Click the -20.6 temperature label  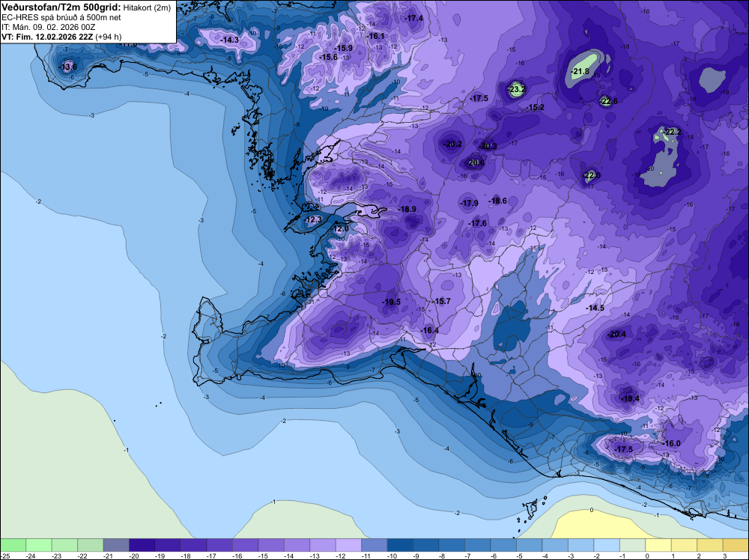click(x=476, y=162)
